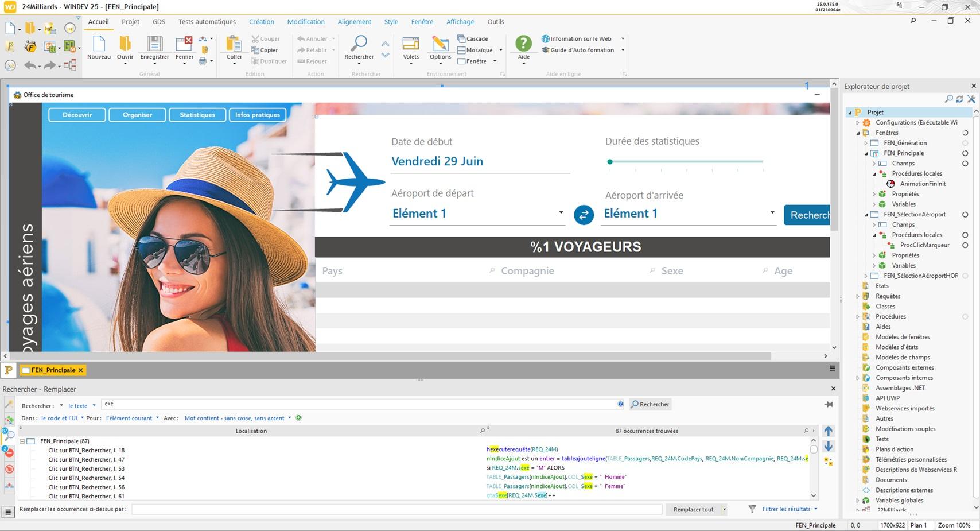The image size is (980, 531).
Task: Click the horizontal scrollbar under the window editor
Action: pos(390,356)
